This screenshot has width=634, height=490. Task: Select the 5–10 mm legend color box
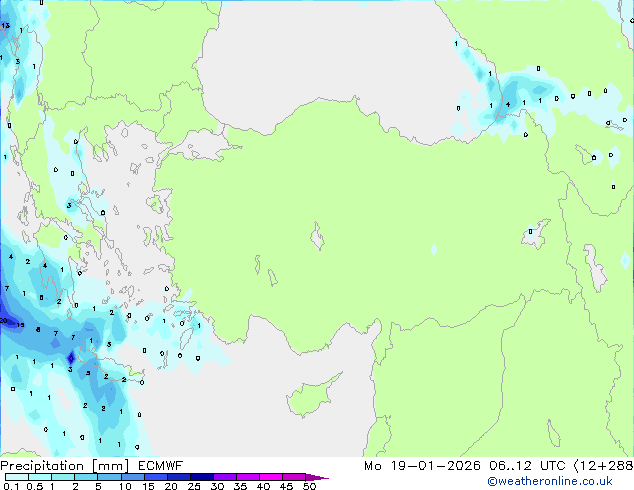coord(109,477)
